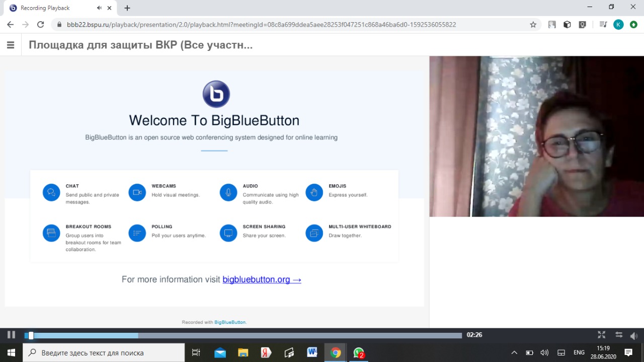This screenshot has width=644, height=362.
Task: Open WhatsApp from the taskbar
Action: (358, 352)
